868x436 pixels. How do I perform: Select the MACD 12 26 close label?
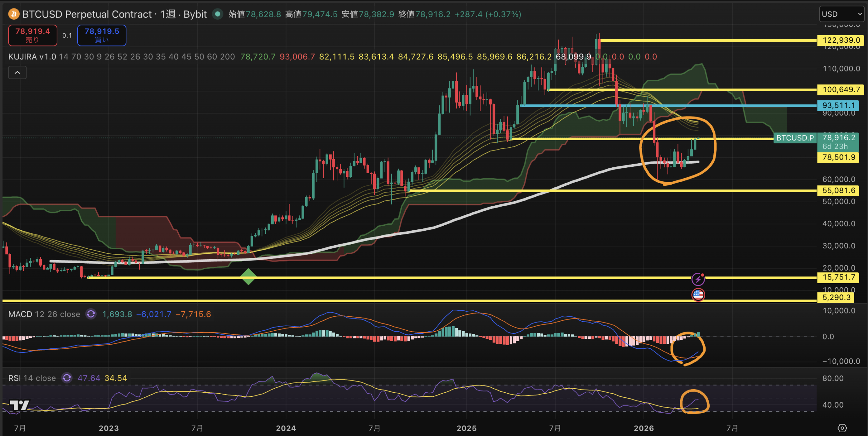tap(44, 314)
